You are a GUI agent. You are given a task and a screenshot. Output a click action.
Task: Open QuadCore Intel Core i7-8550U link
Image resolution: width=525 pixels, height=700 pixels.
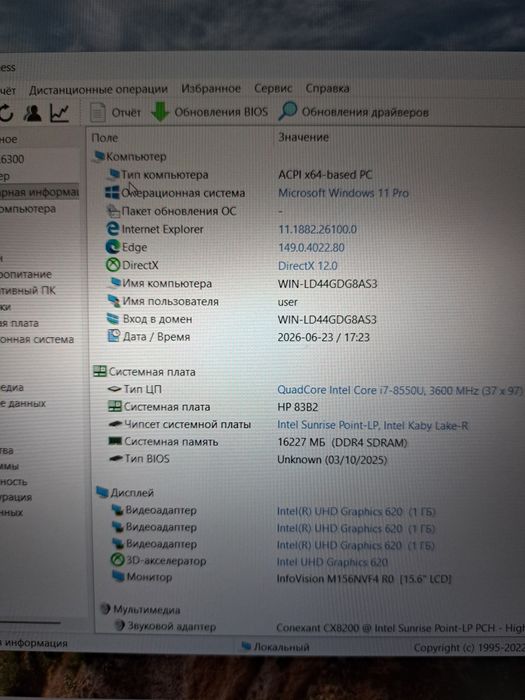[x=400, y=390]
